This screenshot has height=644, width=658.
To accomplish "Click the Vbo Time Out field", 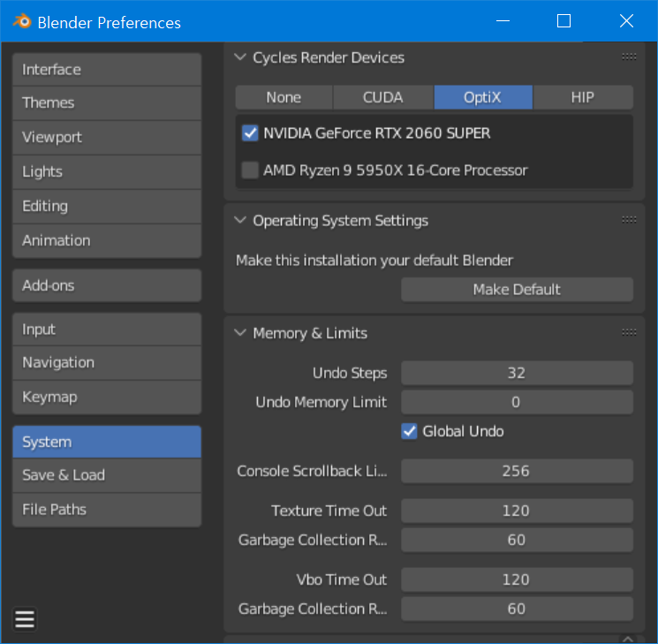I will coord(517,580).
